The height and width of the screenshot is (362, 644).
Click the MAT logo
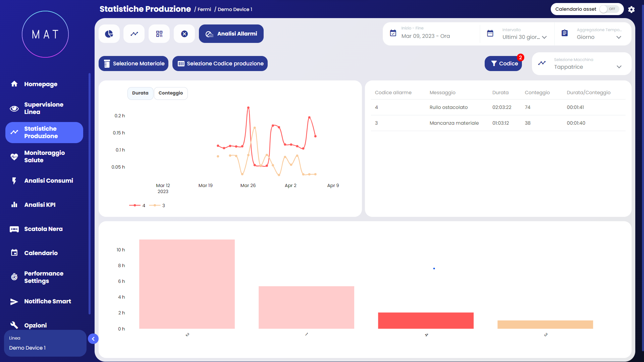[x=45, y=34]
